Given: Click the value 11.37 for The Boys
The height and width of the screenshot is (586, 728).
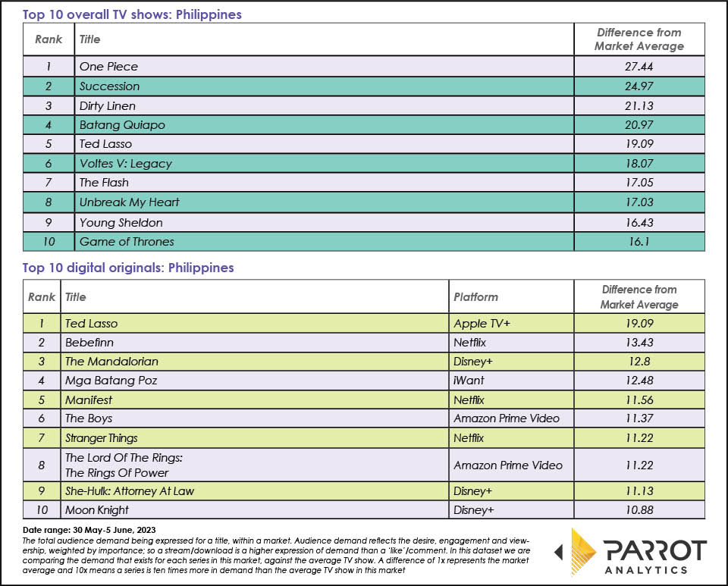Looking at the screenshot, I should coord(639,418).
